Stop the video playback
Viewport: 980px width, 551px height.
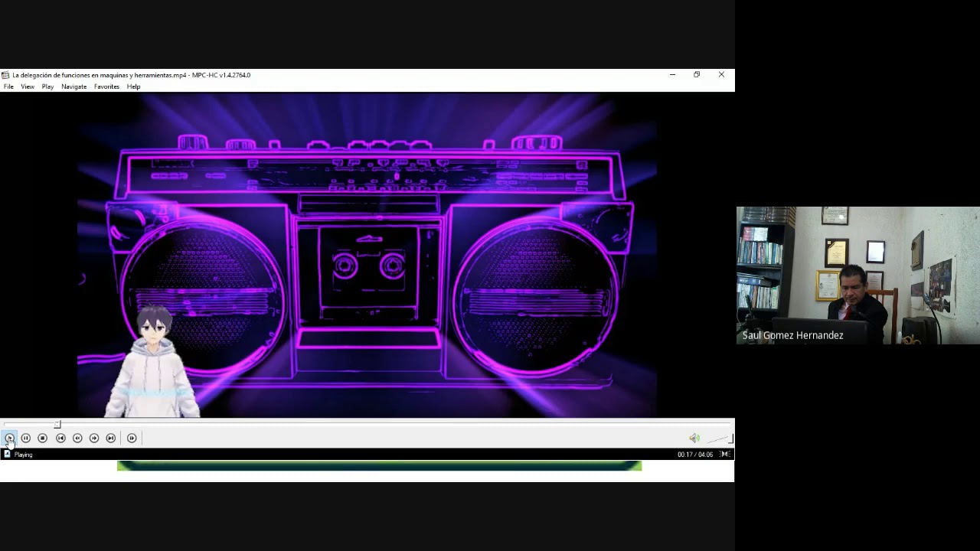tap(43, 438)
